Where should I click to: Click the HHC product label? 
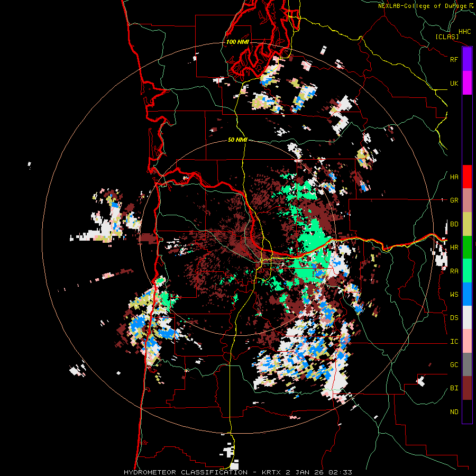click(464, 32)
